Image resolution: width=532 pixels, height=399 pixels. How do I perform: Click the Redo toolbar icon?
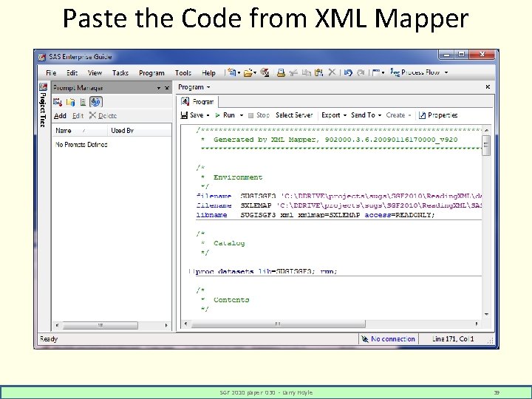coord(361,72)
